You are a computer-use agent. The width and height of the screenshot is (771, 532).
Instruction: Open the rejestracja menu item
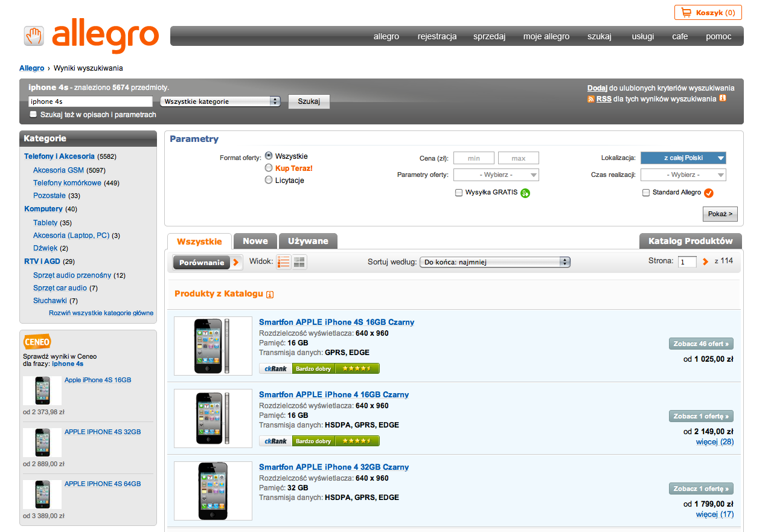click(x=437, y=36)
